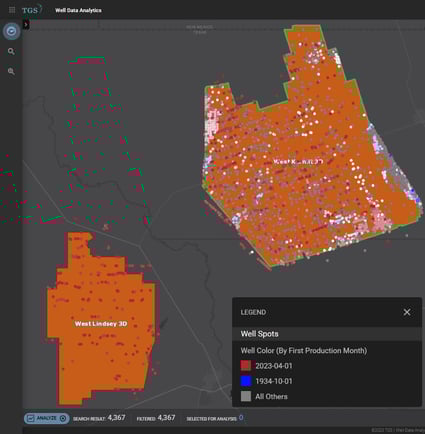Click Well Color By First Production Month
425x434 pixels.
coord(304,351)
